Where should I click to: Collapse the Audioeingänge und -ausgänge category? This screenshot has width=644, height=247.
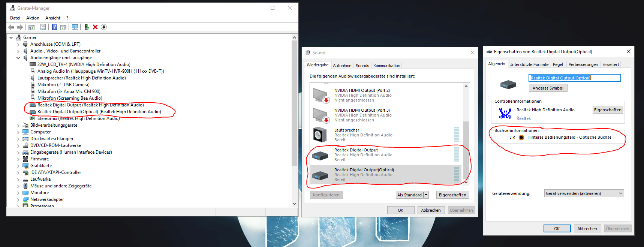tap(18, 58)
